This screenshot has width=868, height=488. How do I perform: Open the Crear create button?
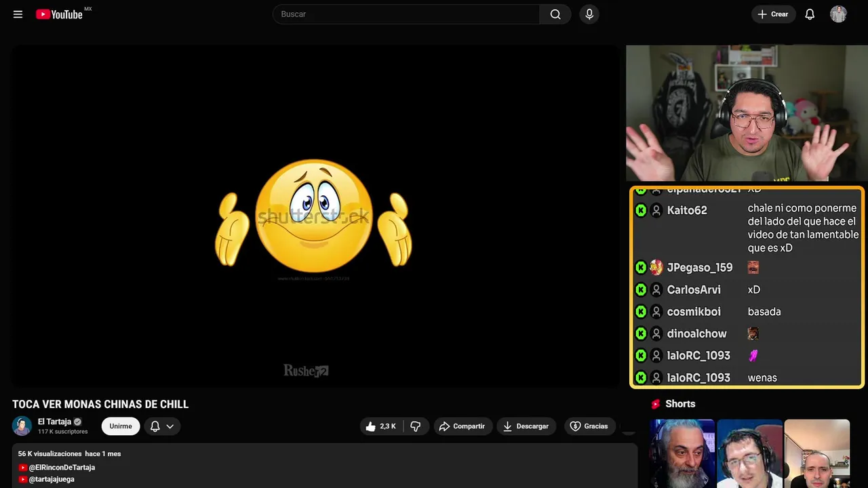pos(773,14)
